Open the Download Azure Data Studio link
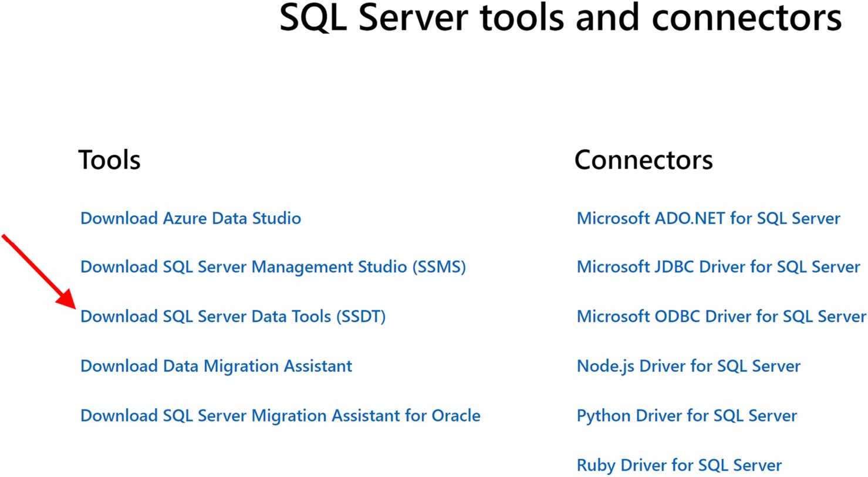The width and height of the screenshot is (868, 477). 191,218
